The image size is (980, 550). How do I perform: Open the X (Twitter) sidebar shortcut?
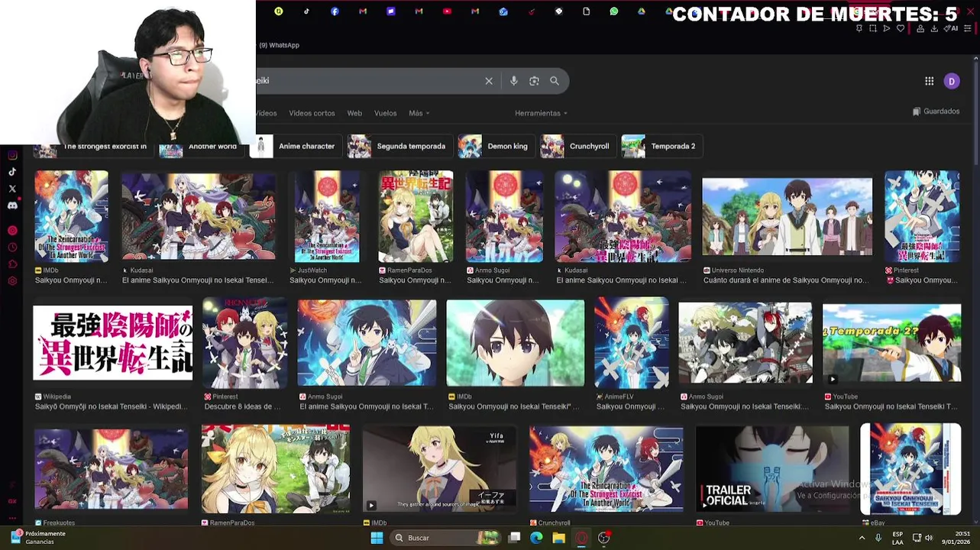pyautogui.click(x=12, y=189)
